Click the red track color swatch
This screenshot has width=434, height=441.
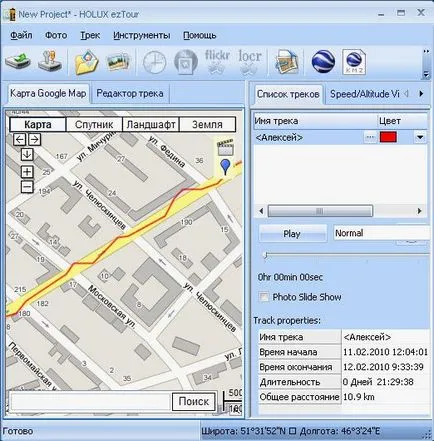(388, 137)
